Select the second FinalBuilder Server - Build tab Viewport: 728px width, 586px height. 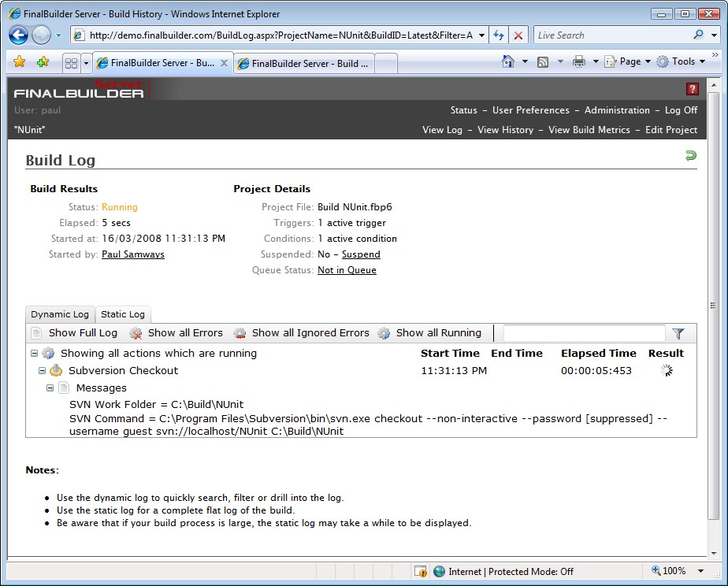point(304,64)
